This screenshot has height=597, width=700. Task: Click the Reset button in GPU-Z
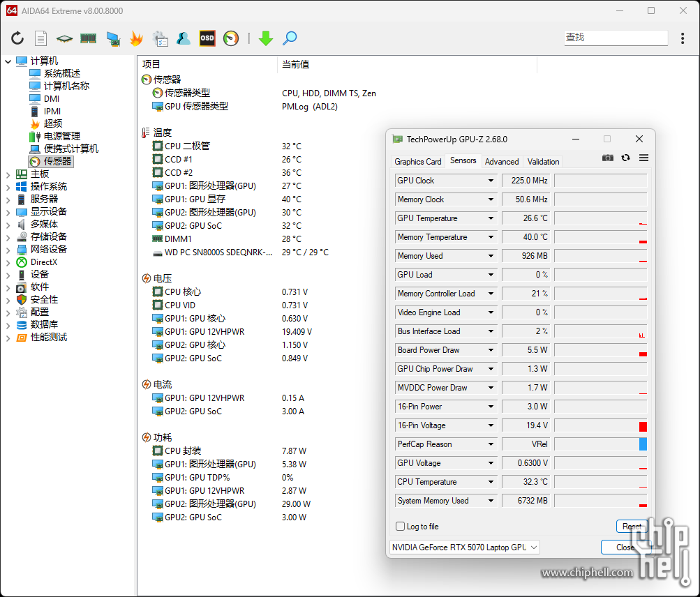632,527
